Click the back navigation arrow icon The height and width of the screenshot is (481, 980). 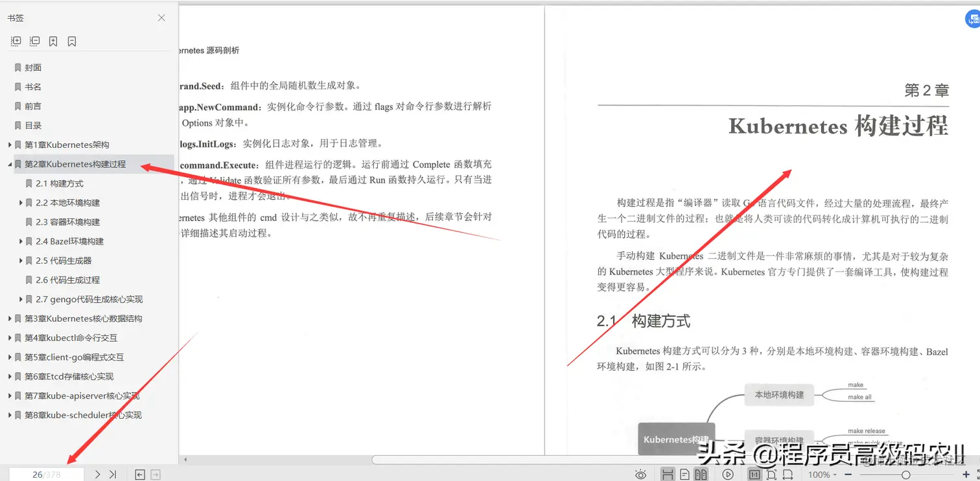[x=140, y=474]
